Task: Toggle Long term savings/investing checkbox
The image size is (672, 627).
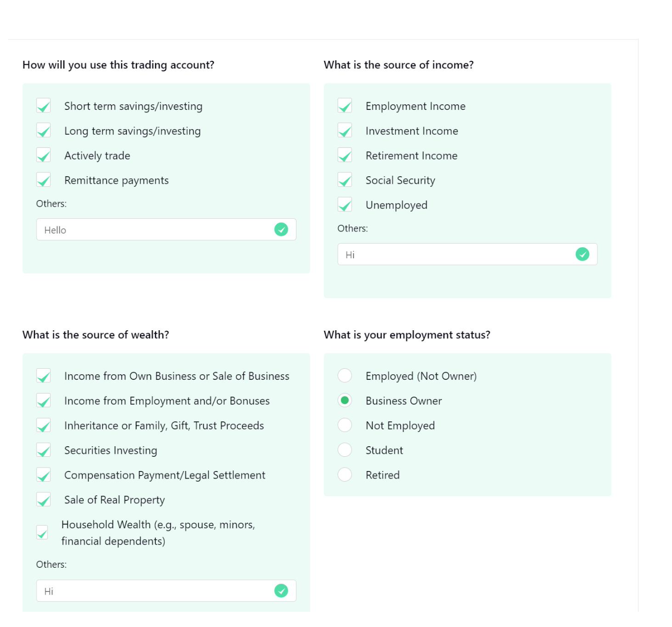Action: coord(44,131)
